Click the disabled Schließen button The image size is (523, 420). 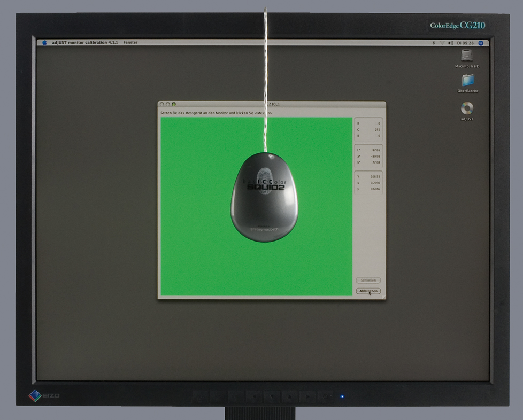pos(368,281)
